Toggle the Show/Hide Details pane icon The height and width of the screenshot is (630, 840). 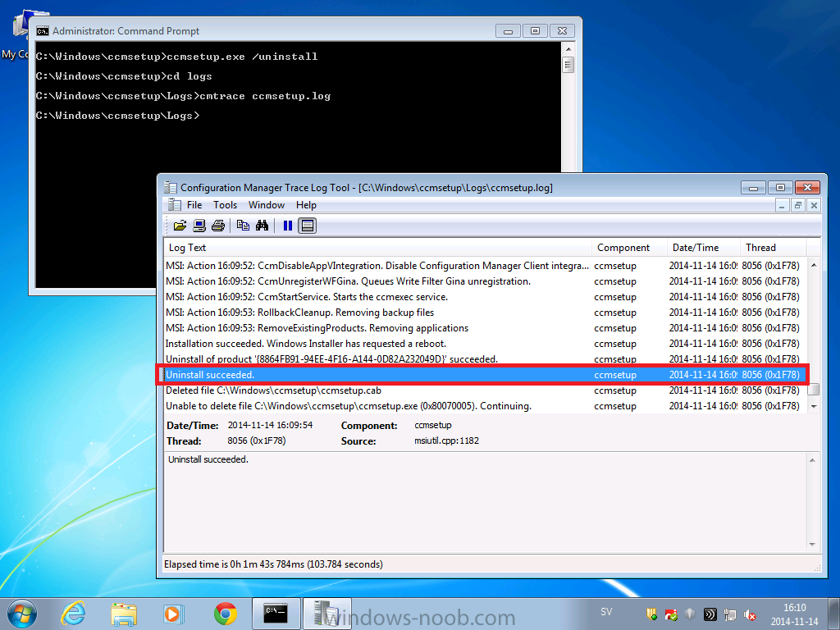pyautogui.click(x=308, y=226)
